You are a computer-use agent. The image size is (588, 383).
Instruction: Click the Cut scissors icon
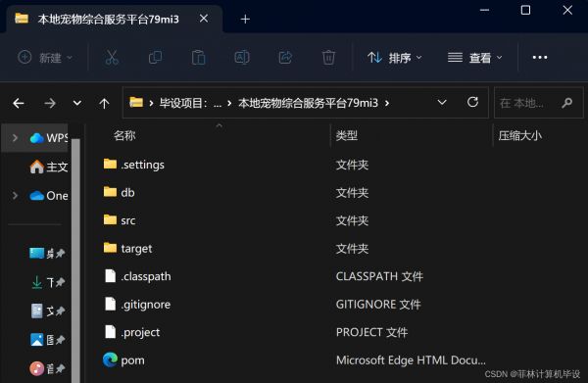(x=112, y=58)
